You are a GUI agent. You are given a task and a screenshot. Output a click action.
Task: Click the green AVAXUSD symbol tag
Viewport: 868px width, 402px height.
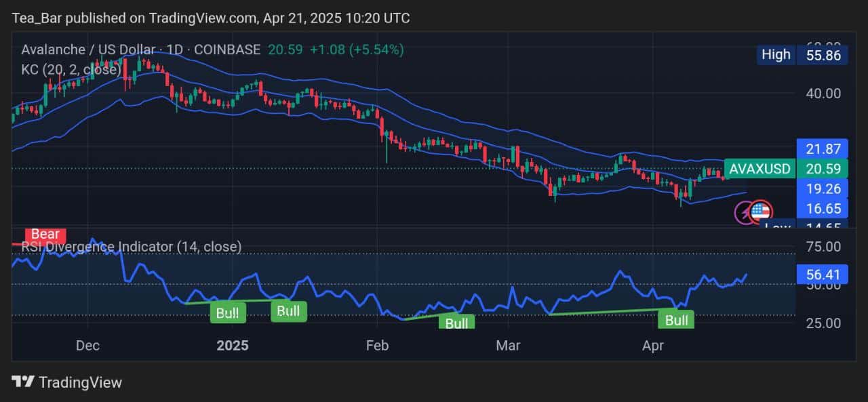pyautogui.click(x=759, y=169)
